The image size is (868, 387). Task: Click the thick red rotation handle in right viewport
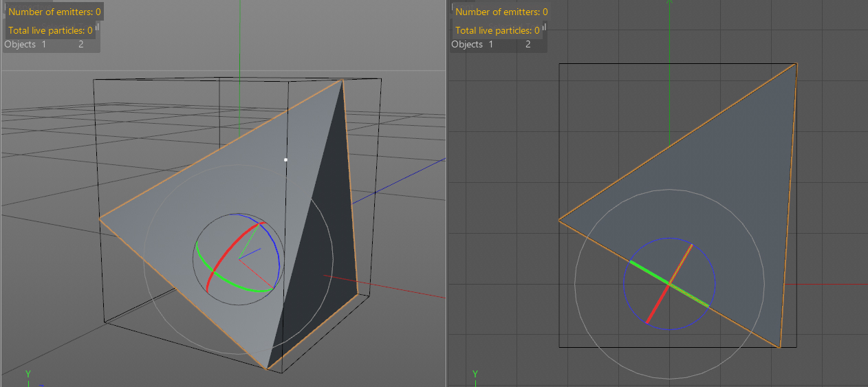[x=657, y=304]
